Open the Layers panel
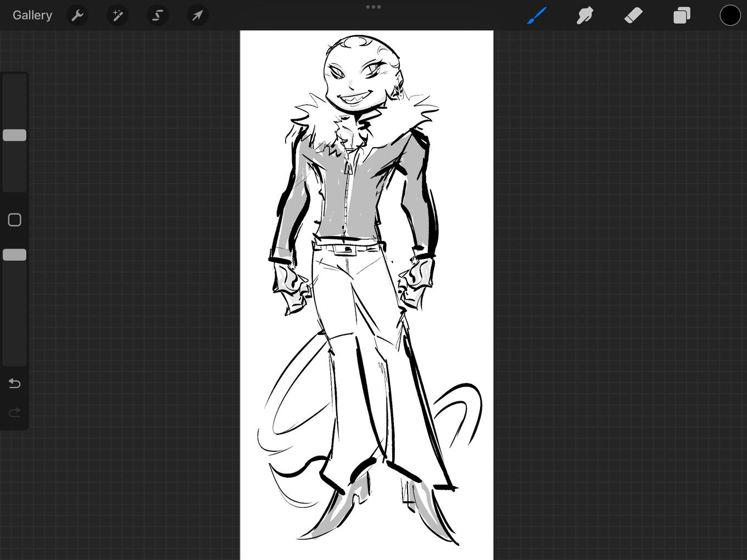The height and width of the screenshot is (560, 747). tap(682, 15)
